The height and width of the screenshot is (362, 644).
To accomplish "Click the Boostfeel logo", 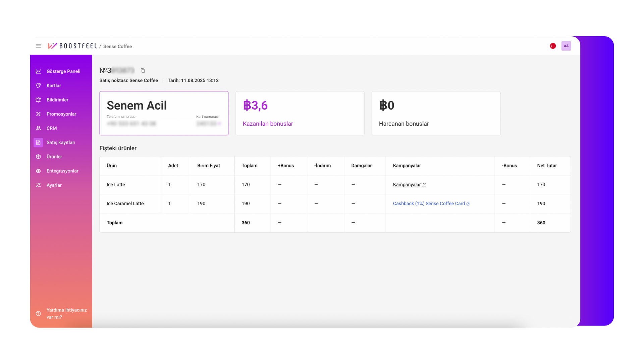I will tap(72, 46).
